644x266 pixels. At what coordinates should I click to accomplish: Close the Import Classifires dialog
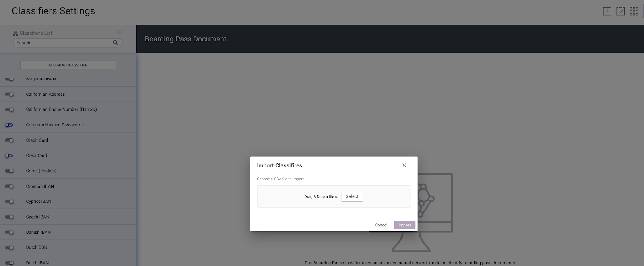pos(404,165)
